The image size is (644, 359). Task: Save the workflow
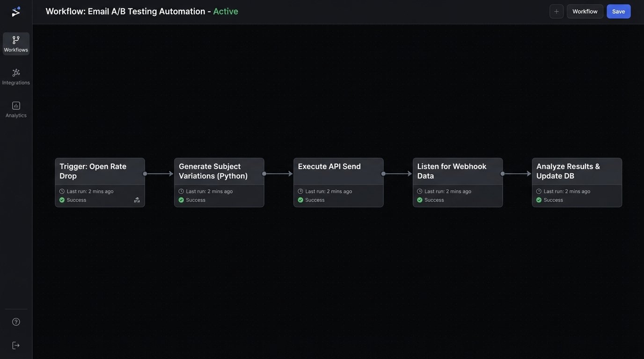pos(618,12)
